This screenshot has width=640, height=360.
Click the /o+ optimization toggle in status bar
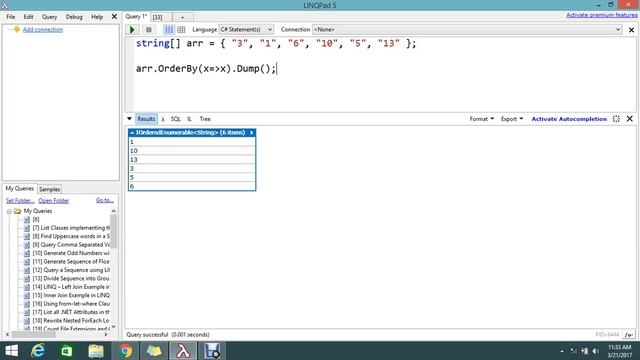629,335
